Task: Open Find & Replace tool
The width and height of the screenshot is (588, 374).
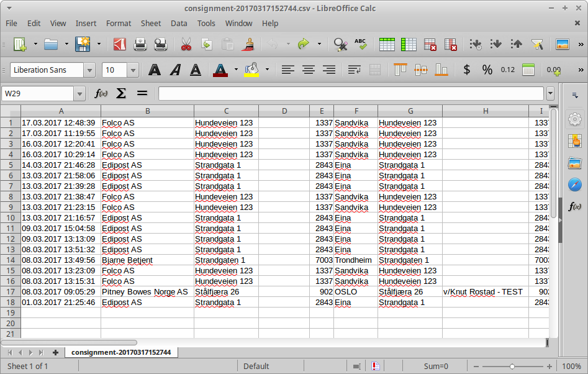Action: pyautogui.click(x=340, y=44)
